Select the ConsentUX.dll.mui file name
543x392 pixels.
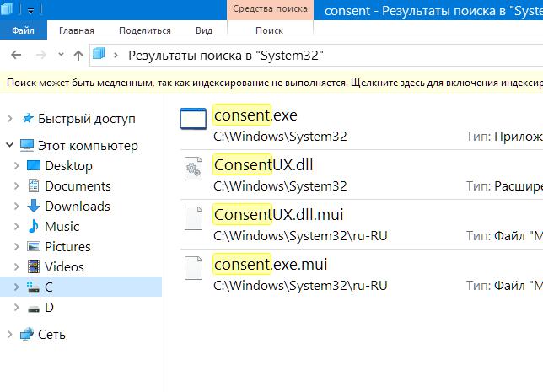279,215
